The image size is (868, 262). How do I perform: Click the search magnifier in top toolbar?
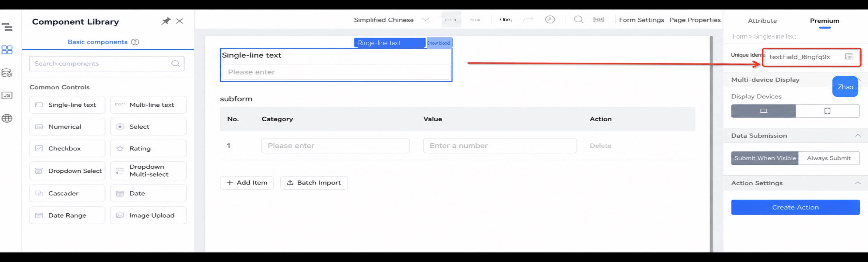click(579, 19)
